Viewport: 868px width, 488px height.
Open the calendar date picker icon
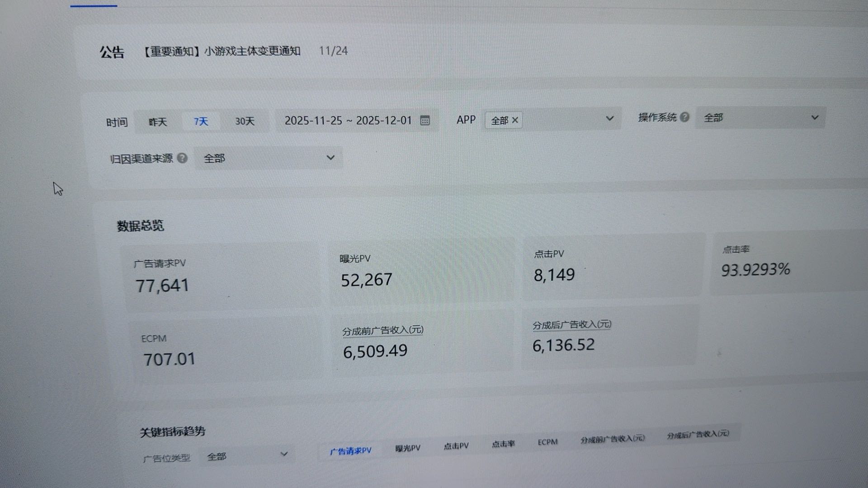[x=424, y=121]
